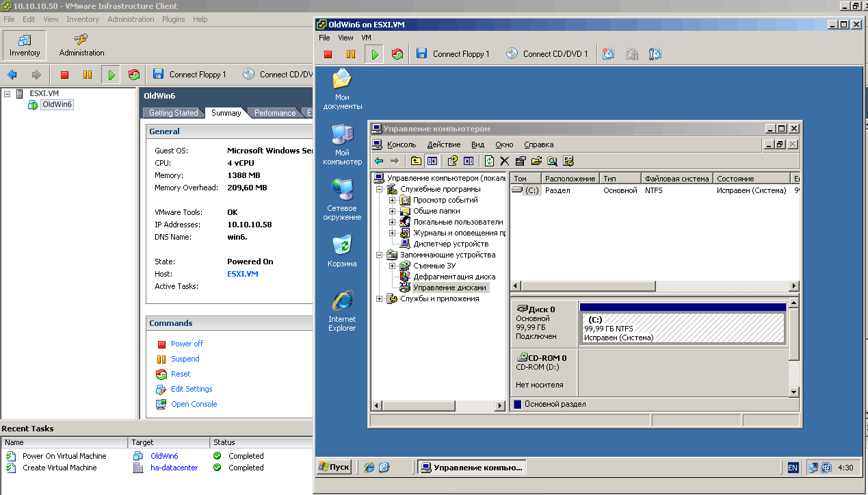Switch to Performance tab
This screenshot has width=868, height=495.
tap(275, 113)
